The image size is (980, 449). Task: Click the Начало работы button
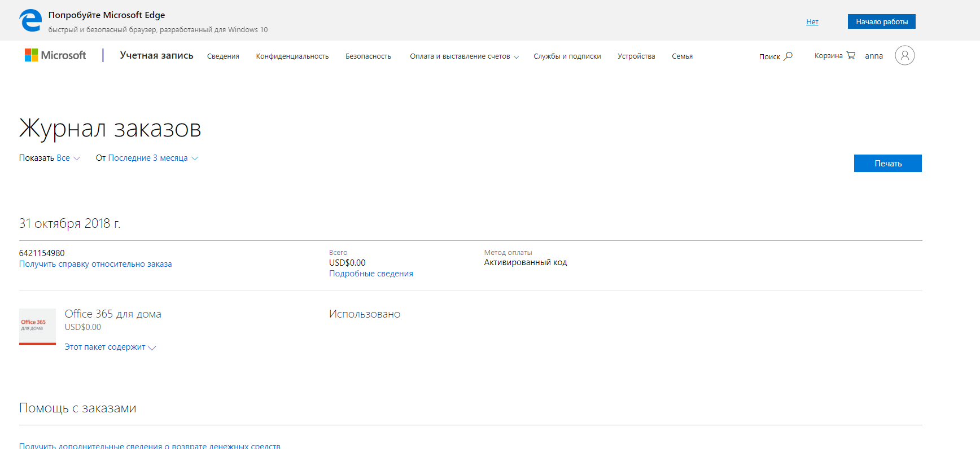(881, 21)
